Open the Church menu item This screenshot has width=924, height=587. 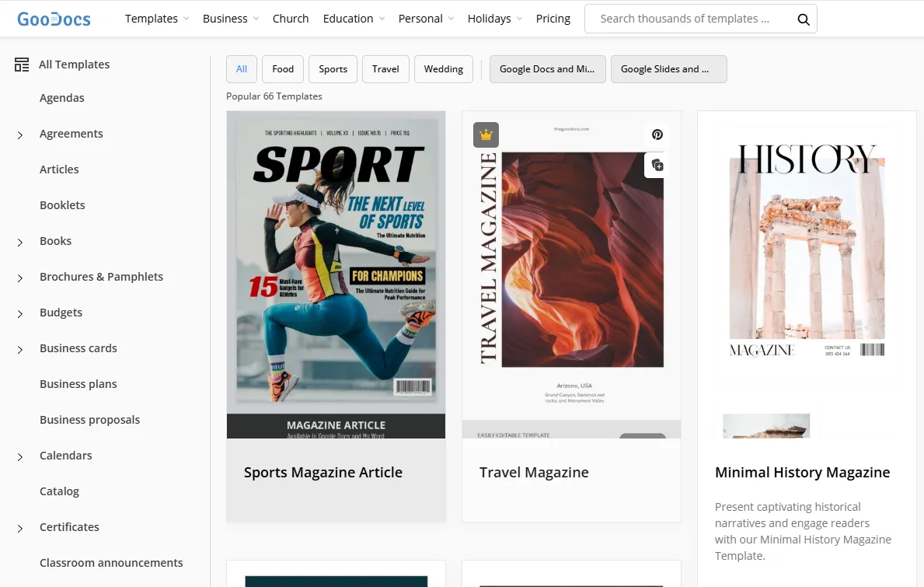291,19
